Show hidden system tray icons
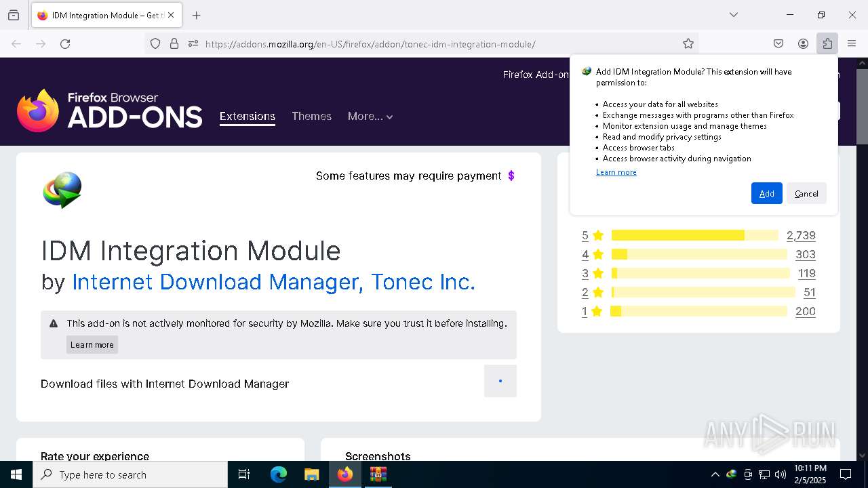Viewport: 868px width, 488px height. click(x=715, y=474)
